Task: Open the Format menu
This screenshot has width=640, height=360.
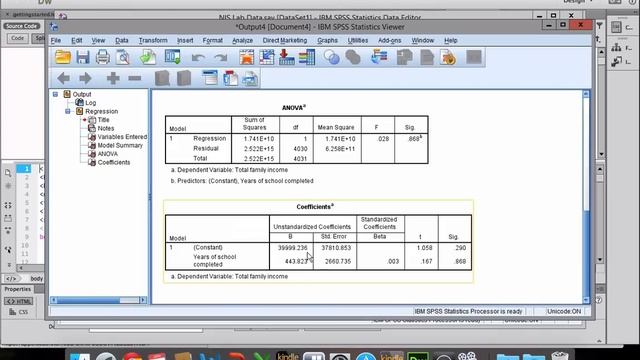Action: click(213, 40)
